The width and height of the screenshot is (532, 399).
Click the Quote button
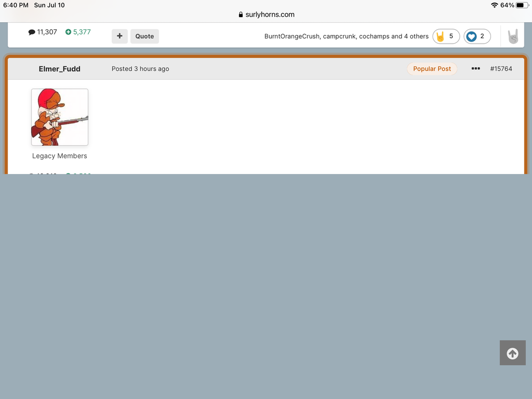pyautogui.click(x=144, y=36)
